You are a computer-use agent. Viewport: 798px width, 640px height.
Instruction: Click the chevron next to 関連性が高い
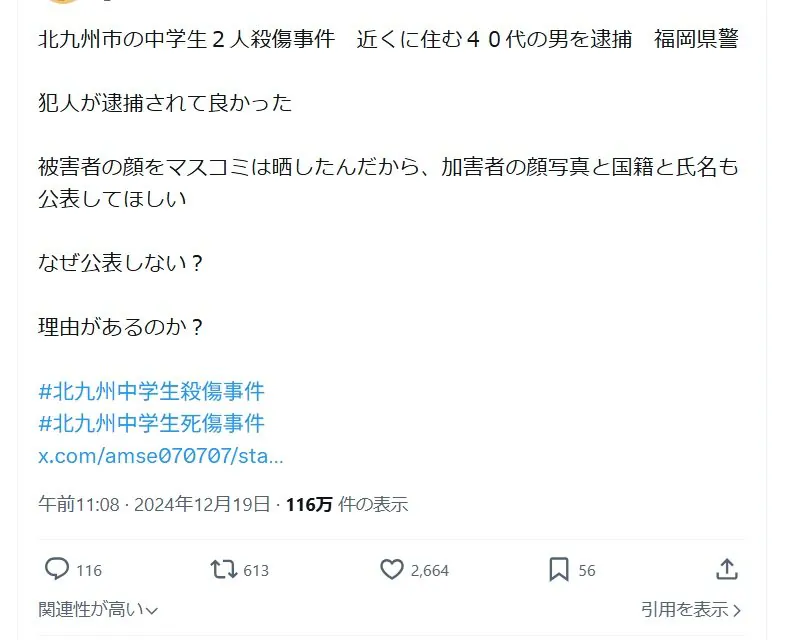[x=152, y=610]
